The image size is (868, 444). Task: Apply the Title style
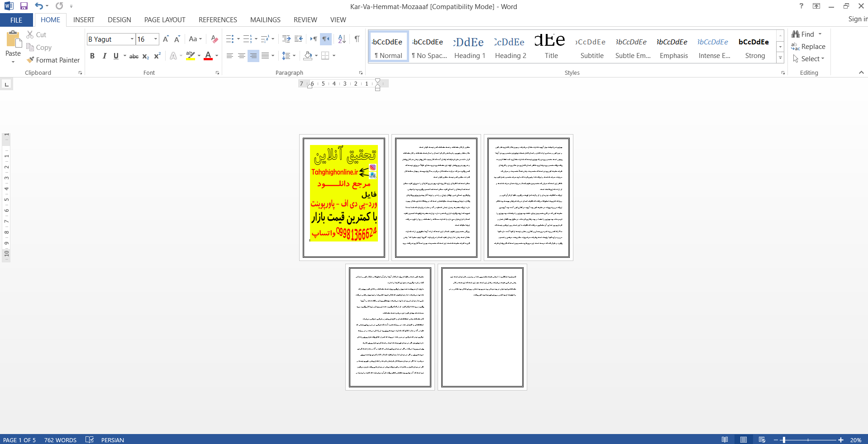[551, 47]
